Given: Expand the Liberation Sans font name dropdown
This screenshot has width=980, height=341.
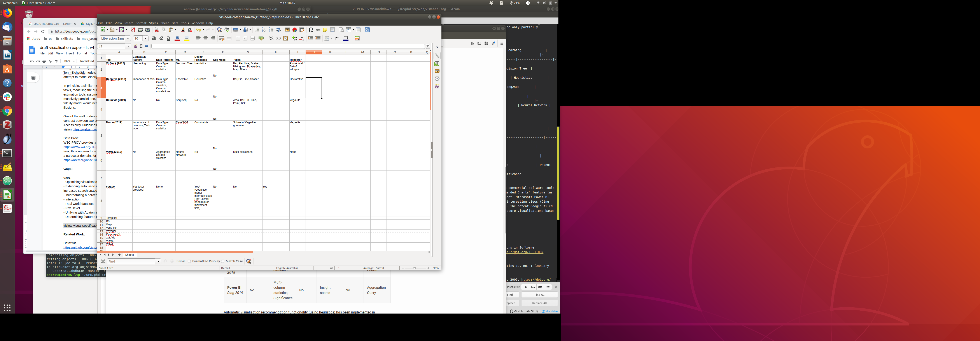Looking at the screenshot, I should coord(128,38).
